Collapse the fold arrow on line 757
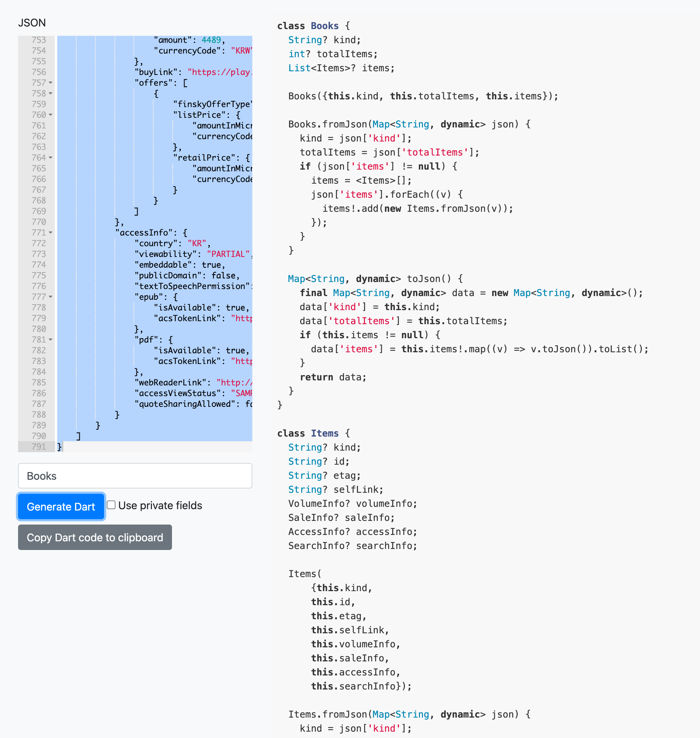 tap(51, 83)
